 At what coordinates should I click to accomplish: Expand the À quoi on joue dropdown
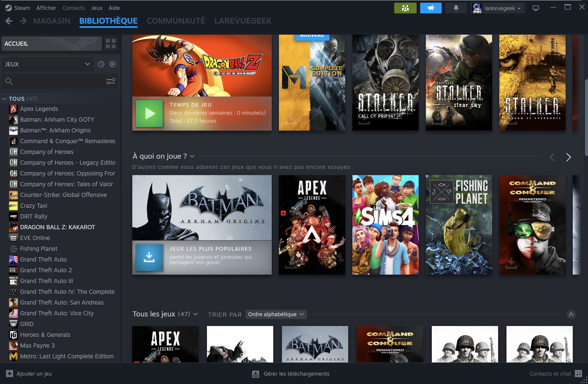[x=192, y=156]
